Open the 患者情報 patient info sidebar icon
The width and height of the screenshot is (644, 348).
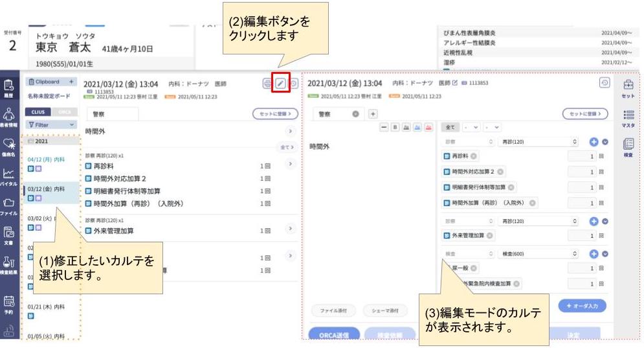coord(8,118)
